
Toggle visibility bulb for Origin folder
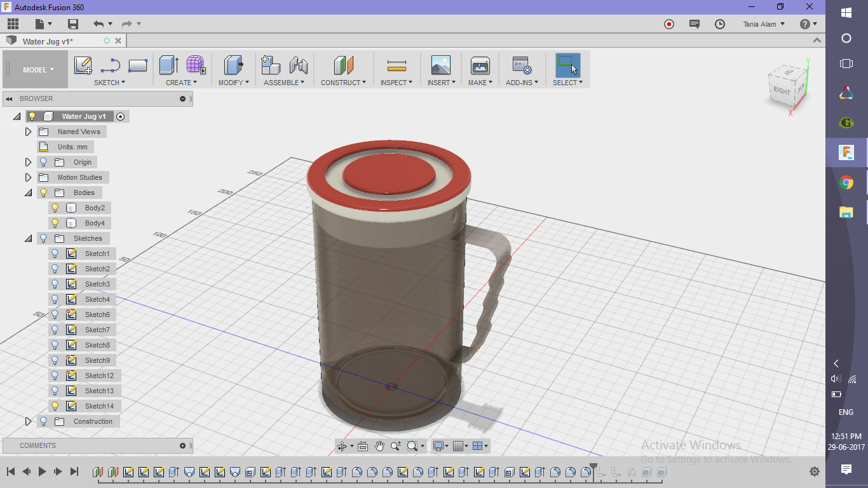point(43,162)
